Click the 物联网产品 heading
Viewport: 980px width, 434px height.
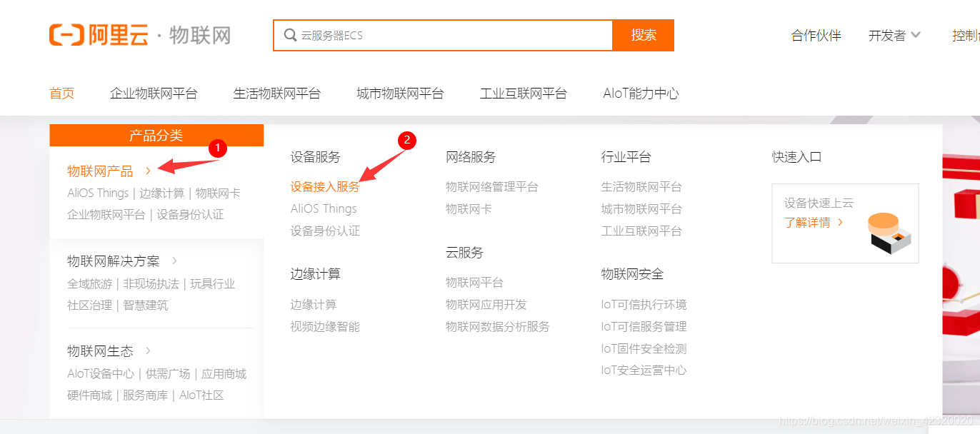[x=100, y=171]
